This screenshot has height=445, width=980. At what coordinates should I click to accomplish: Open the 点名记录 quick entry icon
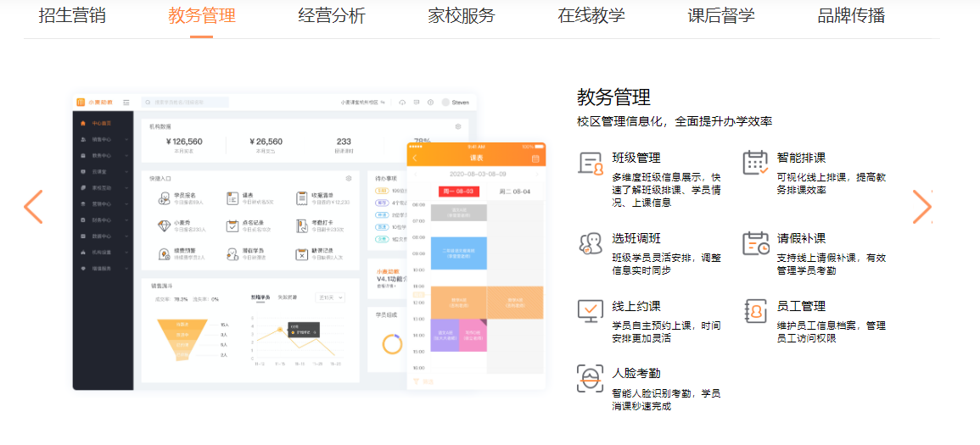pyautogui.click(x=232, y=226)
